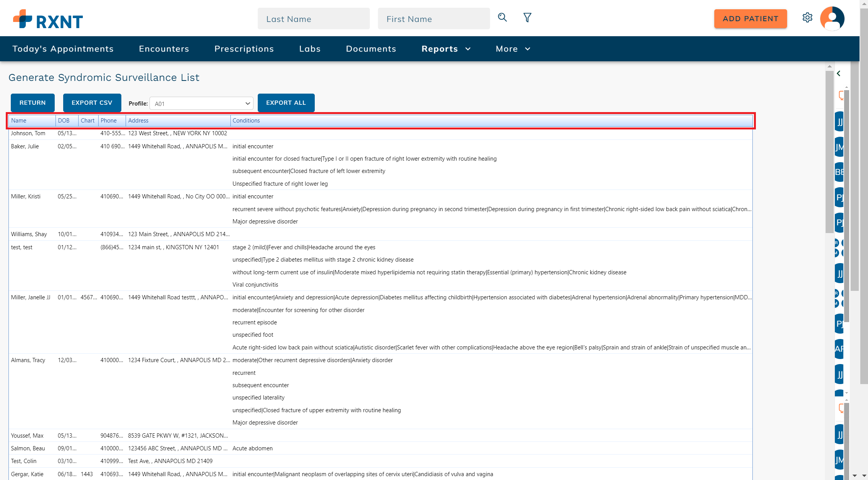Click the RETURN button
Viewport: 868px width, 480px height.
(32, 103)
